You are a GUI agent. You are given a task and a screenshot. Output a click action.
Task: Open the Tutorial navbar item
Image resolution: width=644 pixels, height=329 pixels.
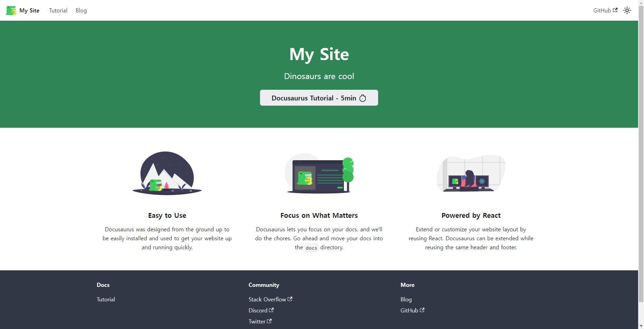[x=58, y=10]
